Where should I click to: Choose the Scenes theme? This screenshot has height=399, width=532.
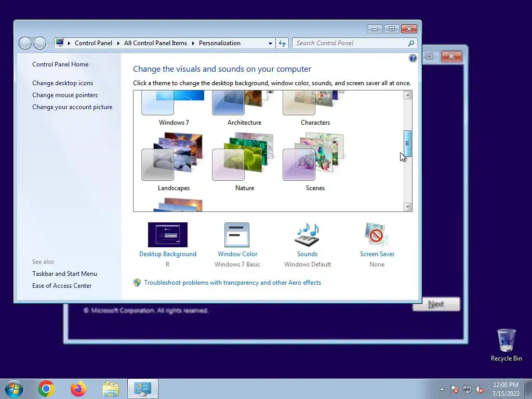point(315,162)
